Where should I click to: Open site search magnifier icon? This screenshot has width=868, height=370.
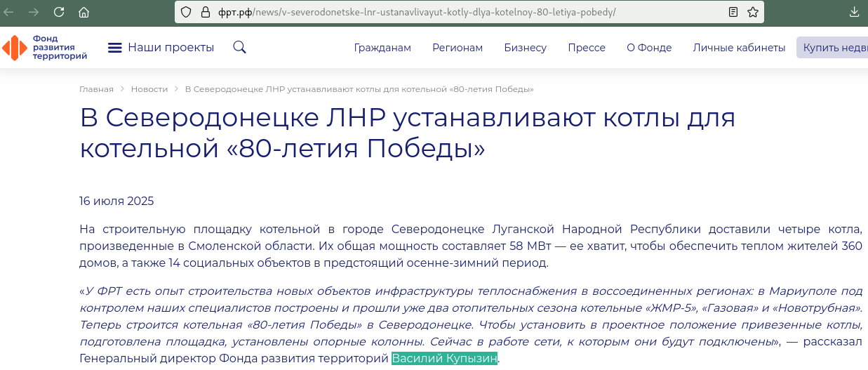point(239,47)
